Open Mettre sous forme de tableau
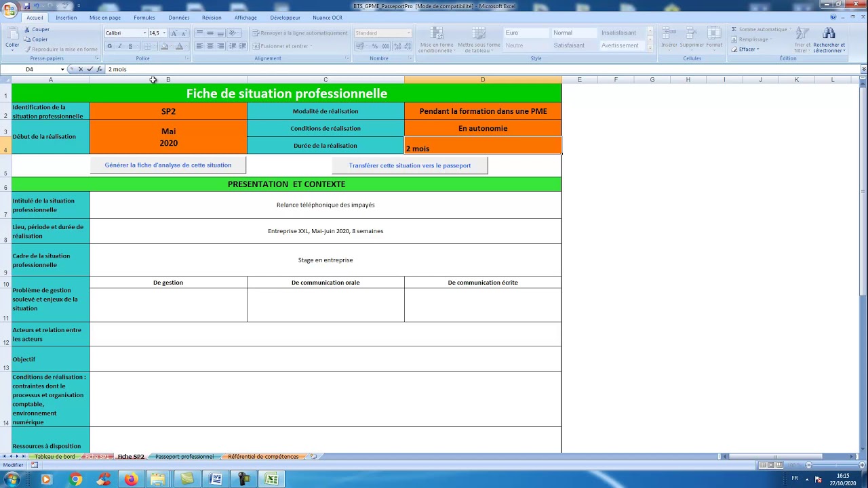The height and width of the screenshot is (488, 868). pyautogui.click(x=479, y=40)
